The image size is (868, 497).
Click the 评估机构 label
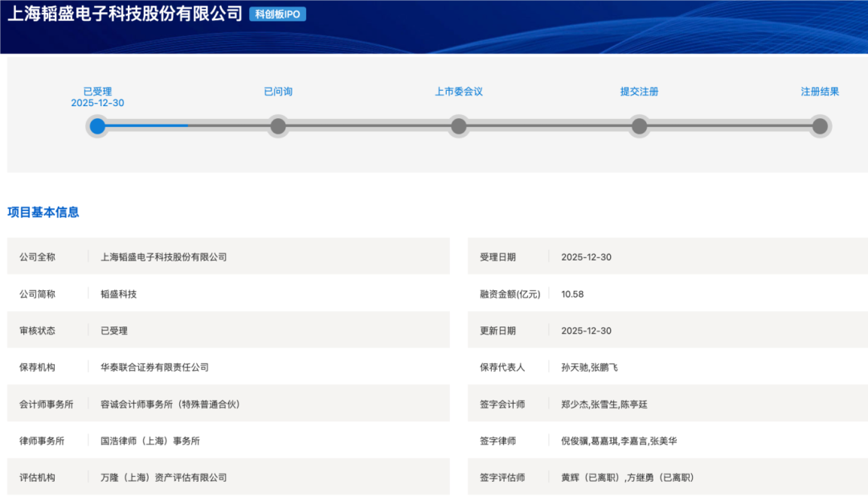pyautogui.click(x=37, y=478)
